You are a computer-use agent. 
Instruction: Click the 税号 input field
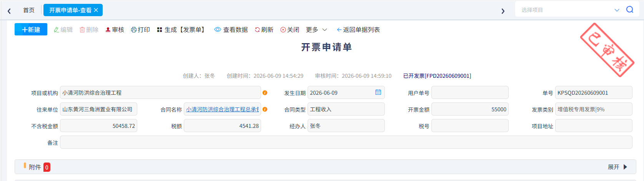(470, 126)
